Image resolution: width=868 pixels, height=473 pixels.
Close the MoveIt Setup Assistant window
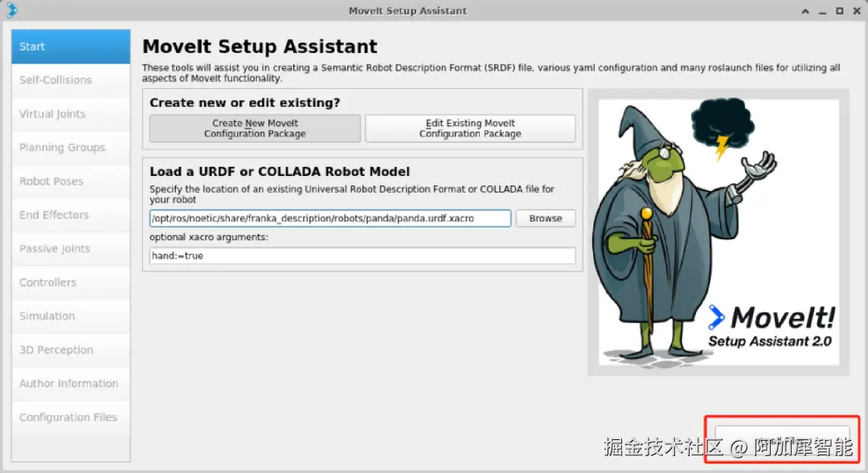(857, 11)
